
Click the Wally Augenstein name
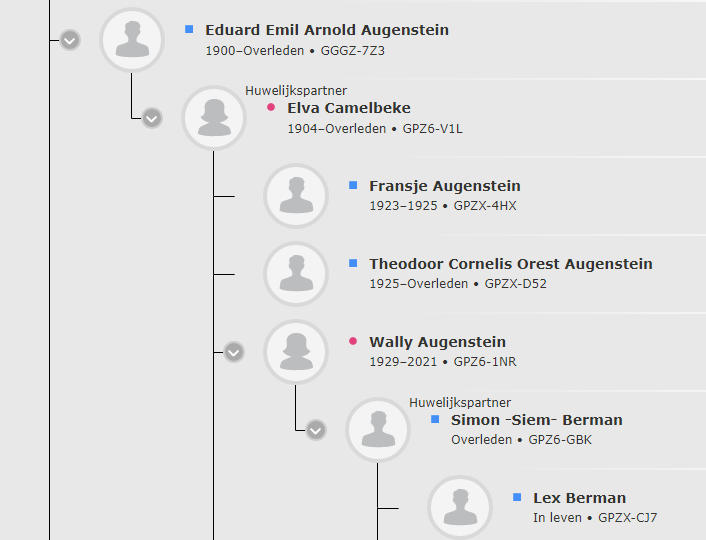coord(438,342)
